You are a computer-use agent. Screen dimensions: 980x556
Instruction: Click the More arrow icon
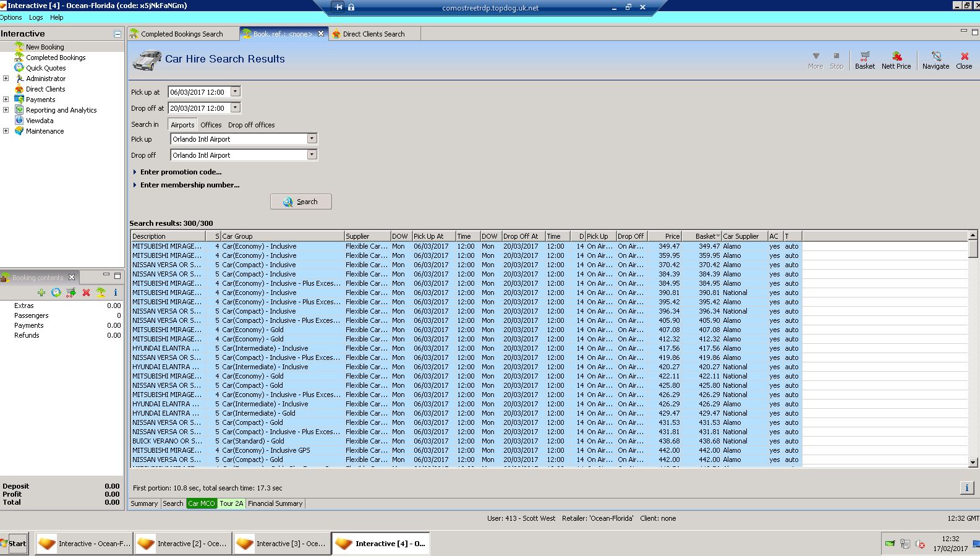click(x=816, y=56)
